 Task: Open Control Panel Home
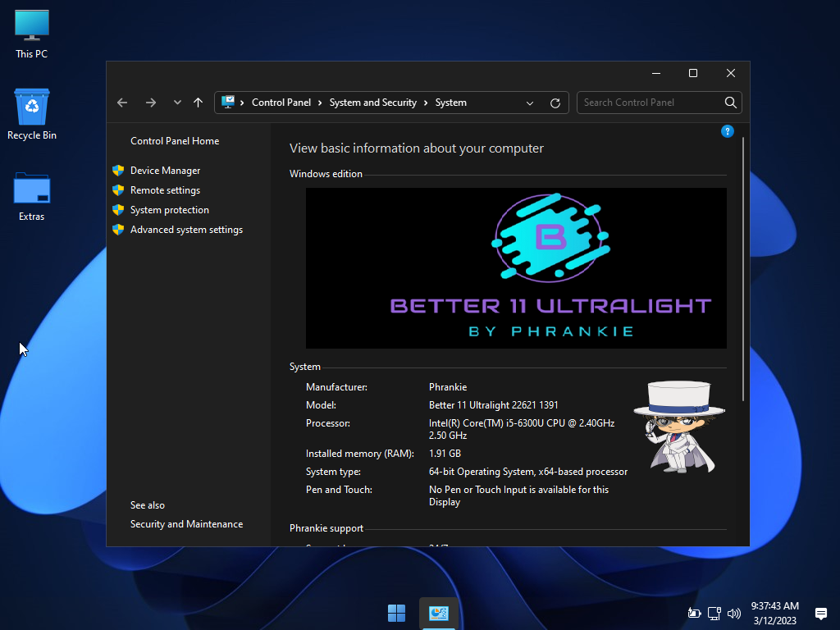[x=175, y=141]
